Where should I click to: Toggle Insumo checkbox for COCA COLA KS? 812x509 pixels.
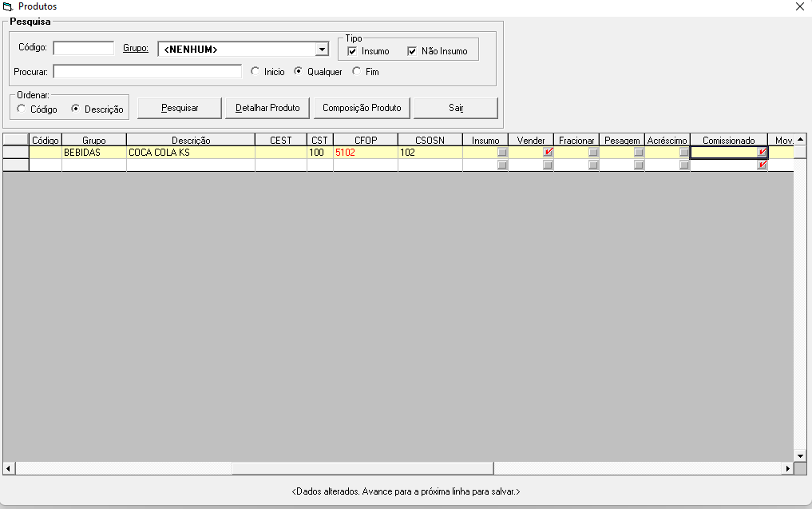tap(502, 153)
